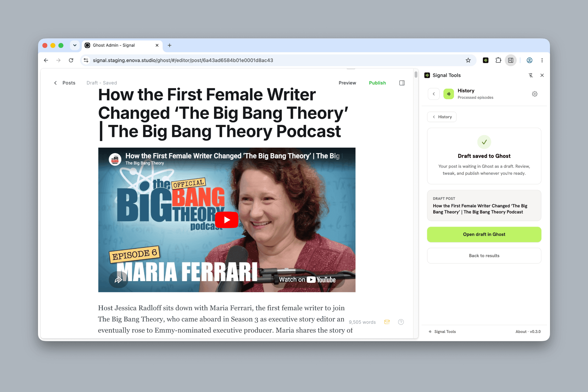Open the Signal Tools settings gear
This screenshot has height=392, width=588.
point(535,94)
